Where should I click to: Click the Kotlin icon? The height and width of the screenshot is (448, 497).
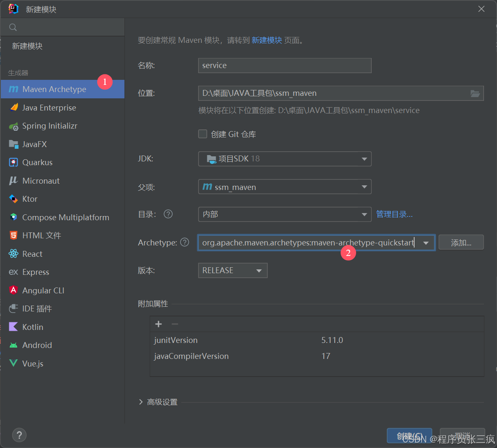tap(13, 327)
